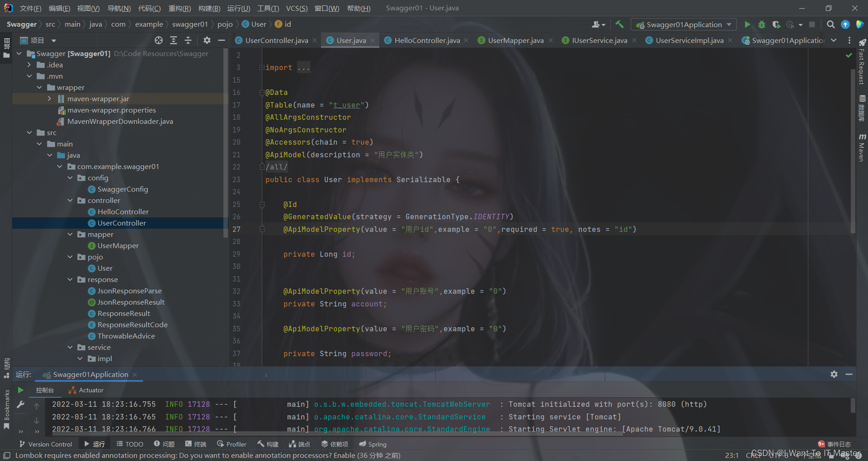The width and height of the screenshot is (868, 461).
Task: Minimize the run tool window
Action: pyautogui.click(x=849, y=374)
